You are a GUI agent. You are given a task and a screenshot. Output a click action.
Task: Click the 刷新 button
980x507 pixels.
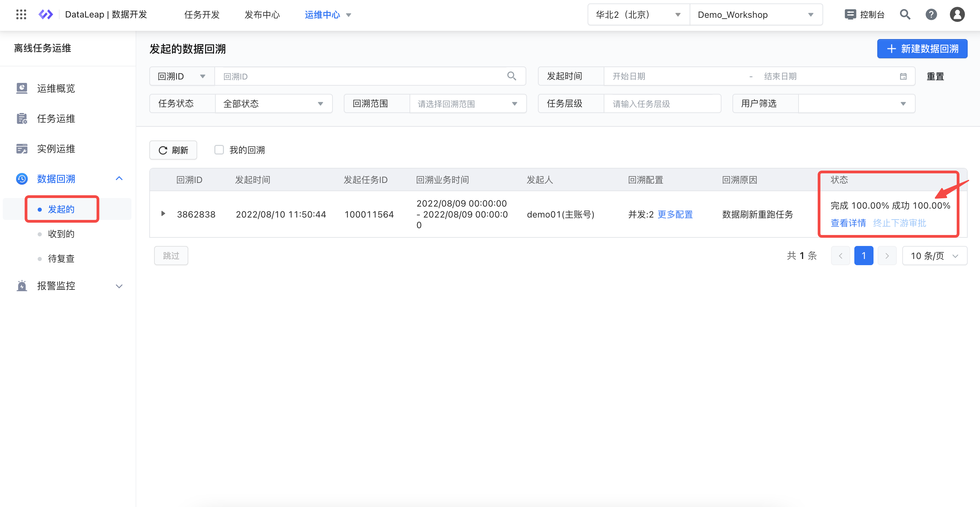click(173, 150)
